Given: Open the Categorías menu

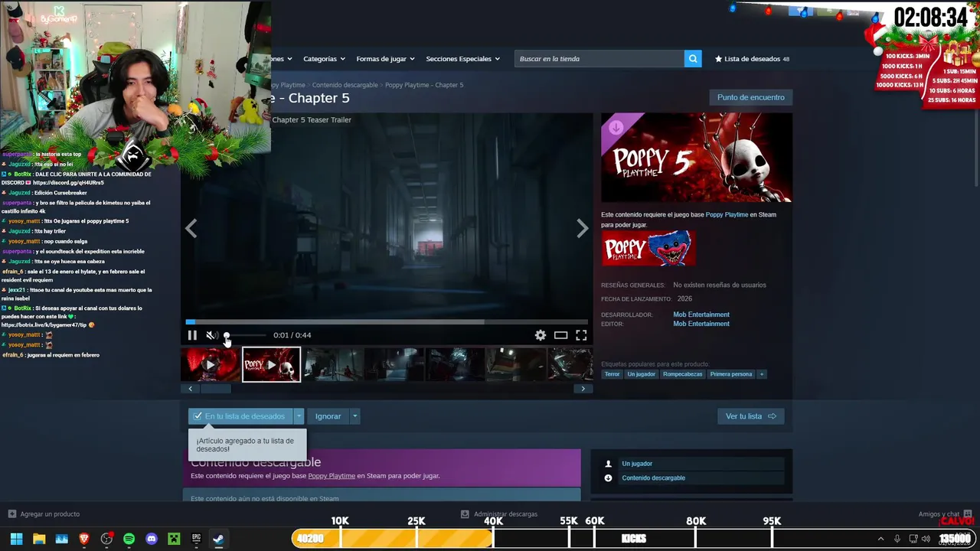Looking at the screenshot, I should [x=324, y=59].
